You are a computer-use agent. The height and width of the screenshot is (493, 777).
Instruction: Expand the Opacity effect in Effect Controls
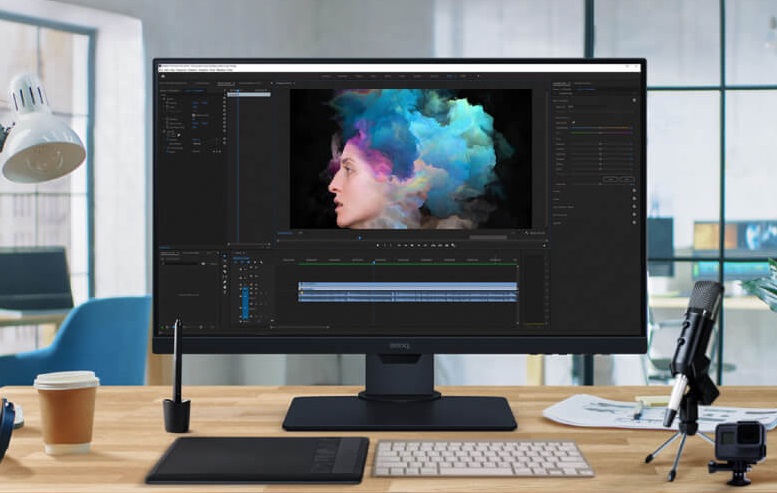click(x=164, y=131)
